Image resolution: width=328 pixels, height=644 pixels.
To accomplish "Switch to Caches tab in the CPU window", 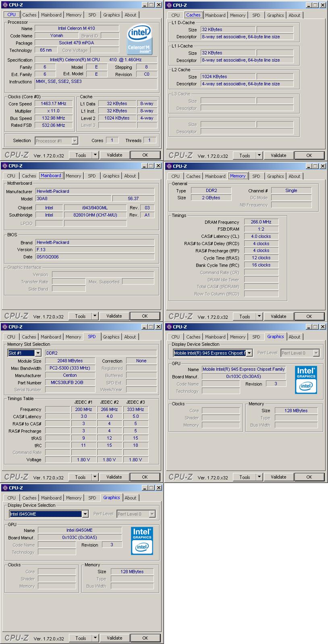I will pos(29,15).
